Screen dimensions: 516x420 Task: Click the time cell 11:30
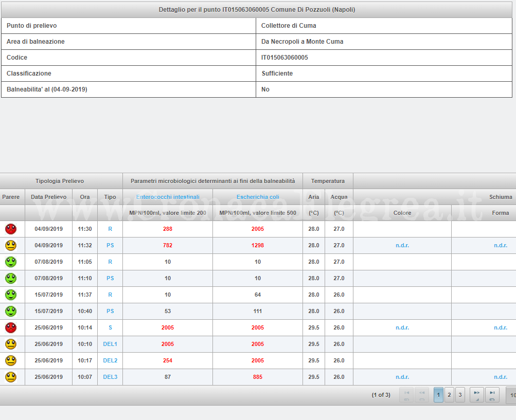click(x=85, y=229)
